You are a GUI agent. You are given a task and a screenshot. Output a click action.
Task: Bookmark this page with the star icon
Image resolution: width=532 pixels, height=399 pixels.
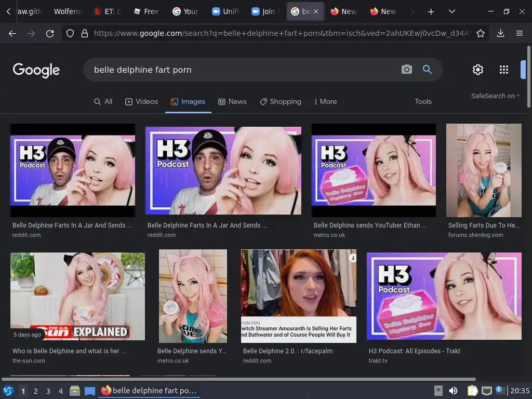tap(481, 33)
